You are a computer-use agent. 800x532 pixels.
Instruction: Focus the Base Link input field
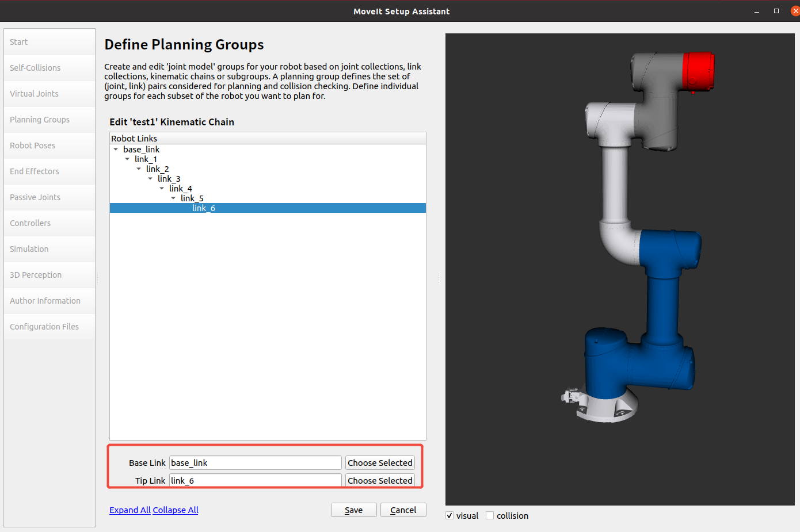click(x=256, y=463)
